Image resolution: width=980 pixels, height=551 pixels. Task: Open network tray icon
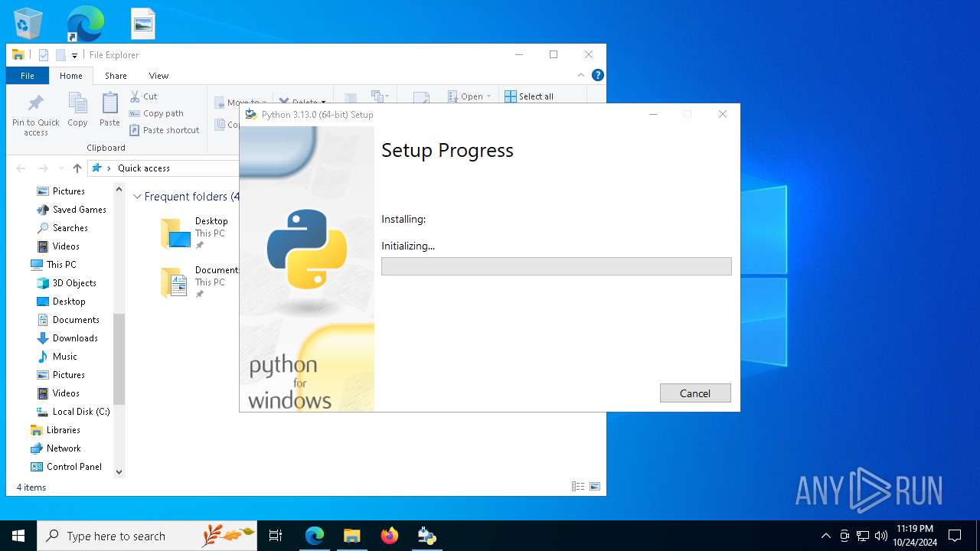coord(863,536)
